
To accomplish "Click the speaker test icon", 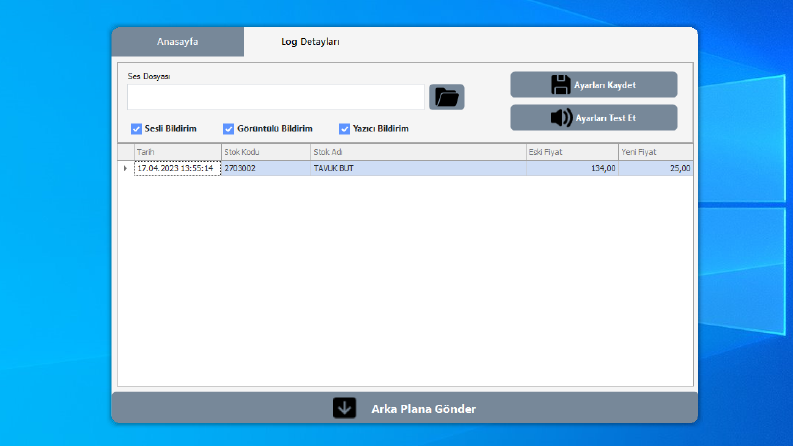I will click(561, 118).
